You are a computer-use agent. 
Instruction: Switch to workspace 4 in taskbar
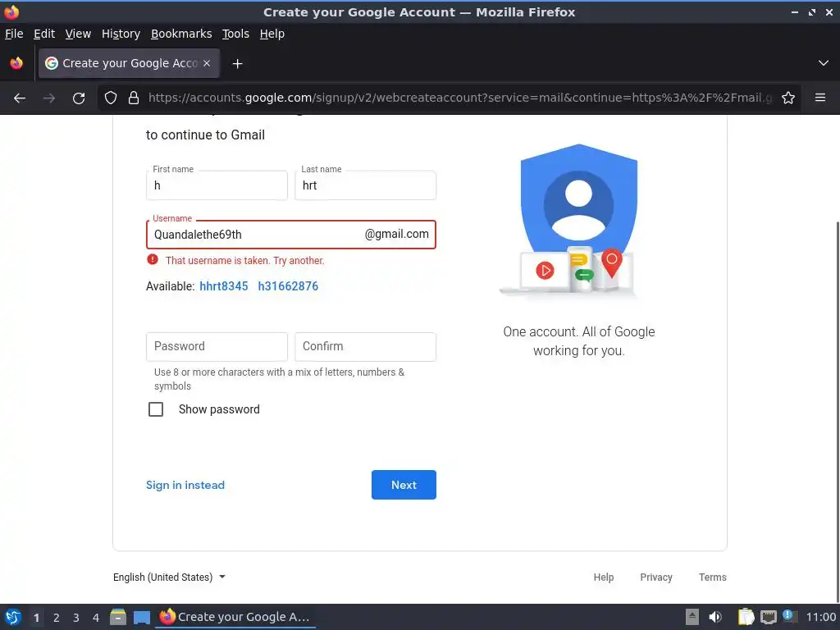point(96,618)
